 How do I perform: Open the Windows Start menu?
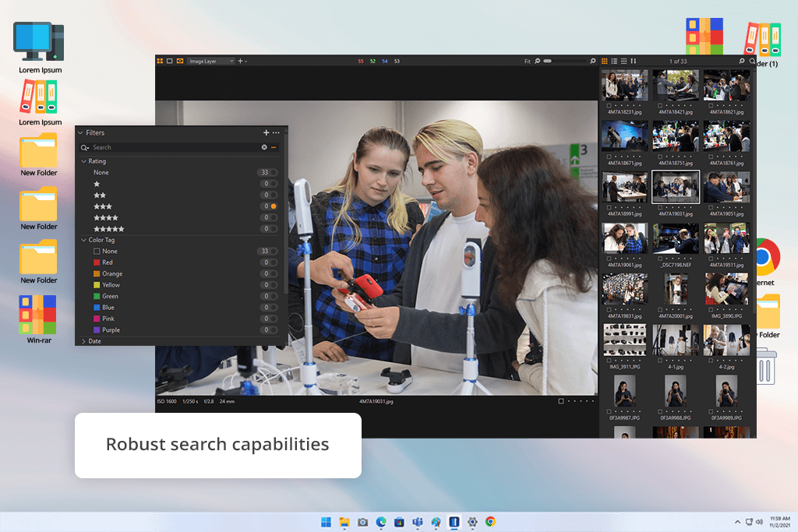pyautogui.click(x=327, y=522)
